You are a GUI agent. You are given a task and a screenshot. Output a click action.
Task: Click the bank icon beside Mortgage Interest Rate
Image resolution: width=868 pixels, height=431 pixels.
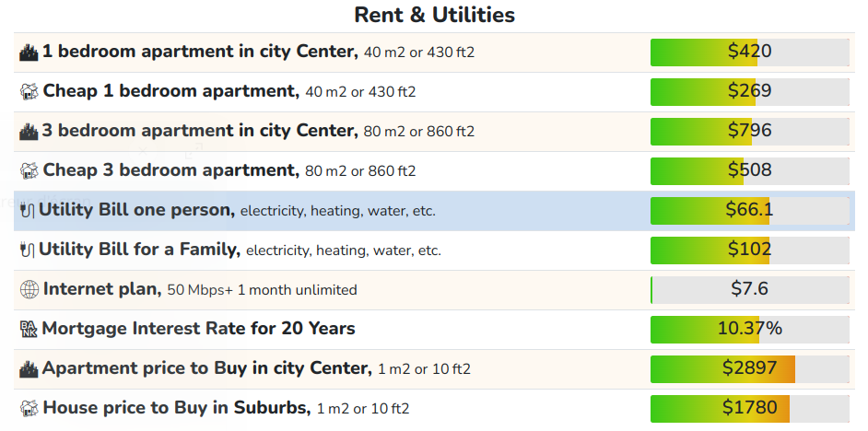pyautogui.click(x=29, y=329)
